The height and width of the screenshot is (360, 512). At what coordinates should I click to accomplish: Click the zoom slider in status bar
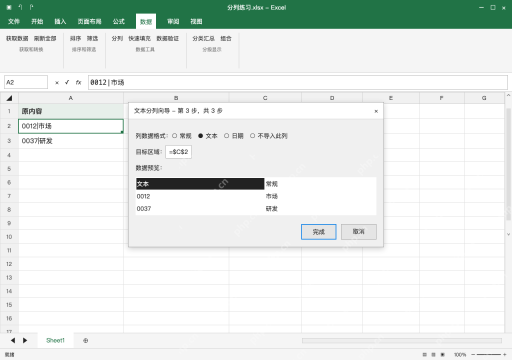tap(489, 355)
